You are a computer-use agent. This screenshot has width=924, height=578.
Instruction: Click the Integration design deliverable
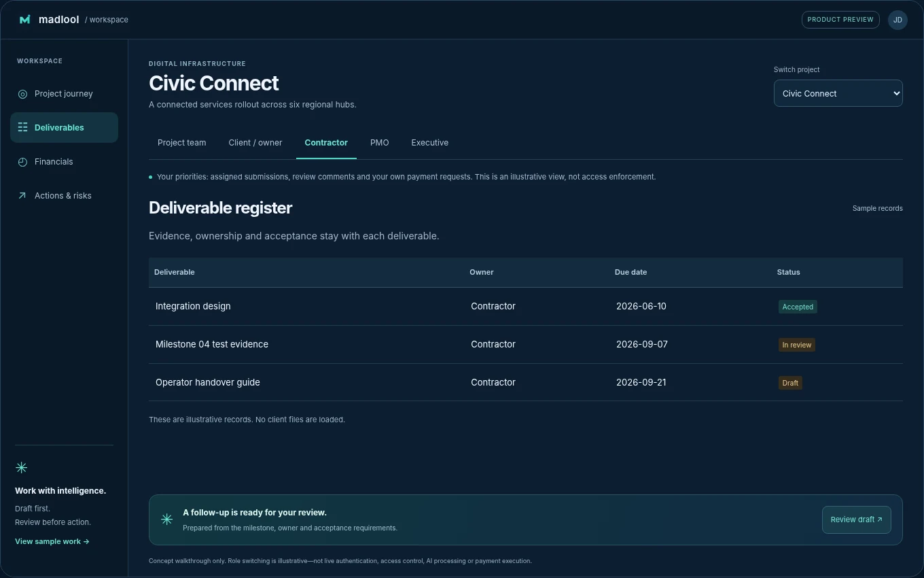coord(193,306)
